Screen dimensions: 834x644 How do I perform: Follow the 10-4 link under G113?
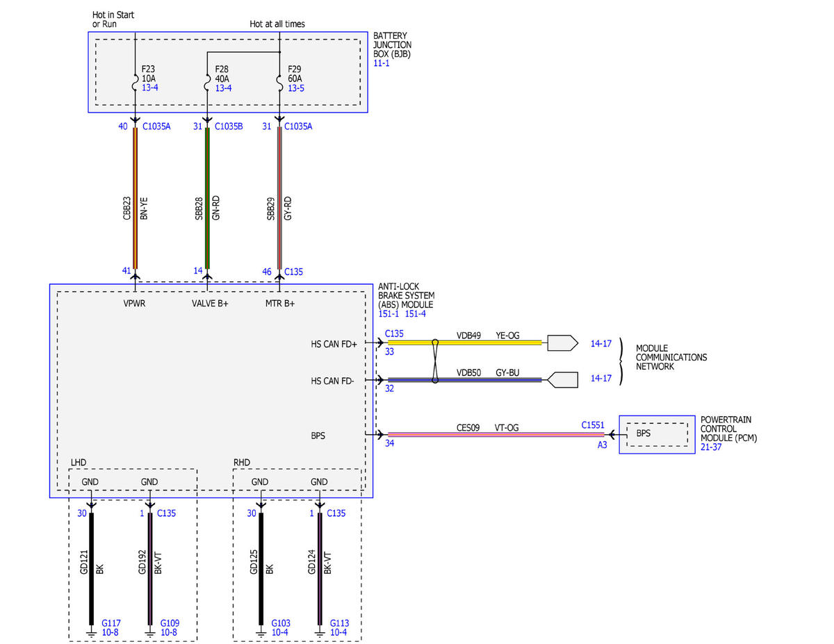[338, 633]
